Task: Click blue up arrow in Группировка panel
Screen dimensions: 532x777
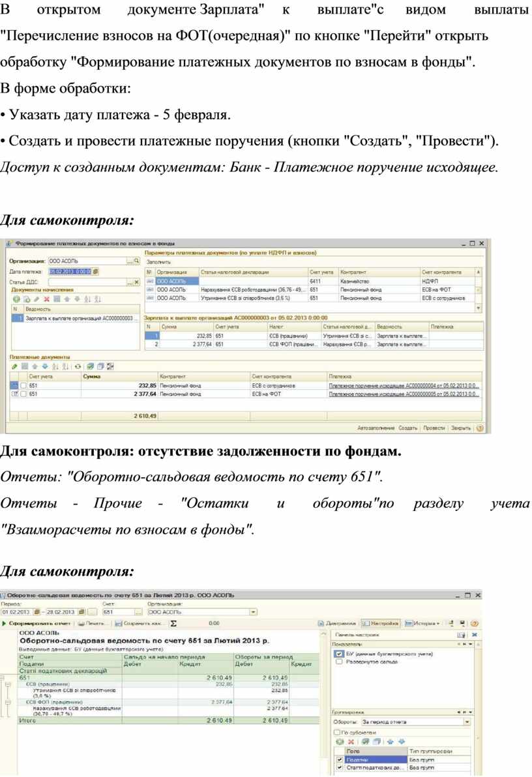Action: click(x=391, y=742)
